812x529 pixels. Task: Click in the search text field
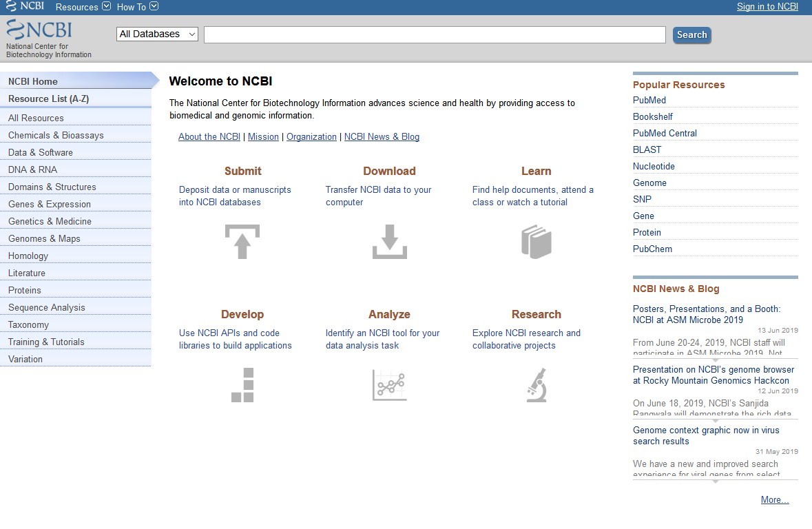pyautogui.click(x=435, y=34)
